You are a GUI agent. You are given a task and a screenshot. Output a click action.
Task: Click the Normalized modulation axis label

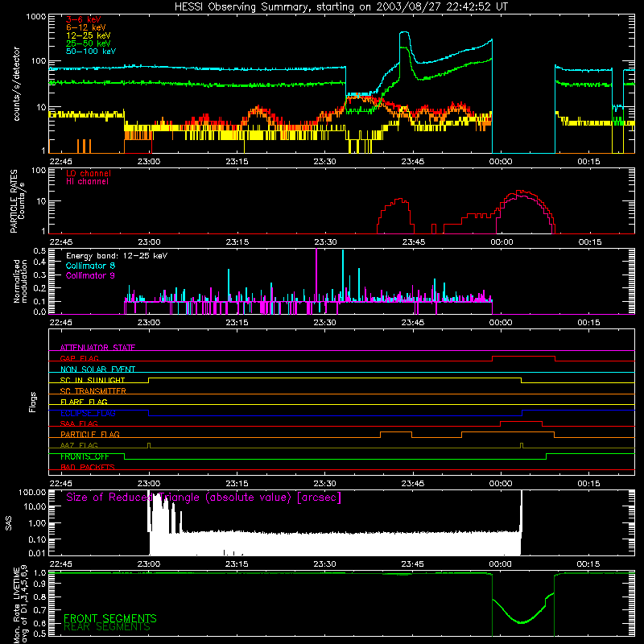point(20,281)
